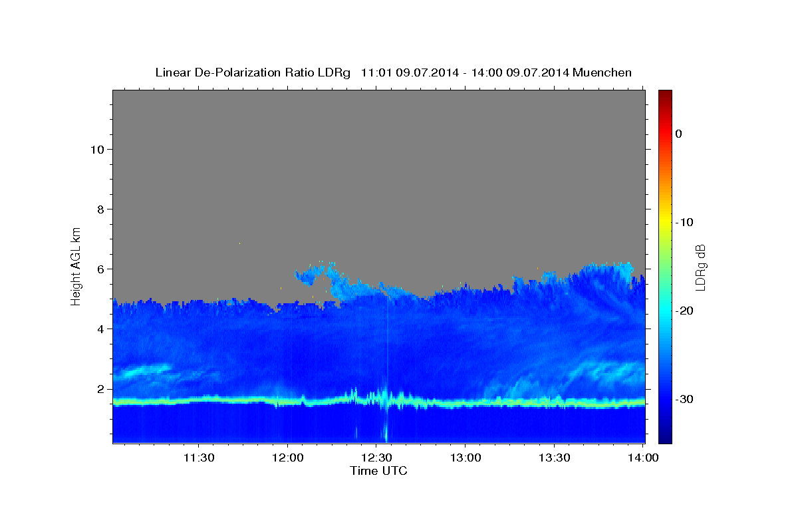Click the colorbar value label -30
798x532 pixels.
click(685, 399)
